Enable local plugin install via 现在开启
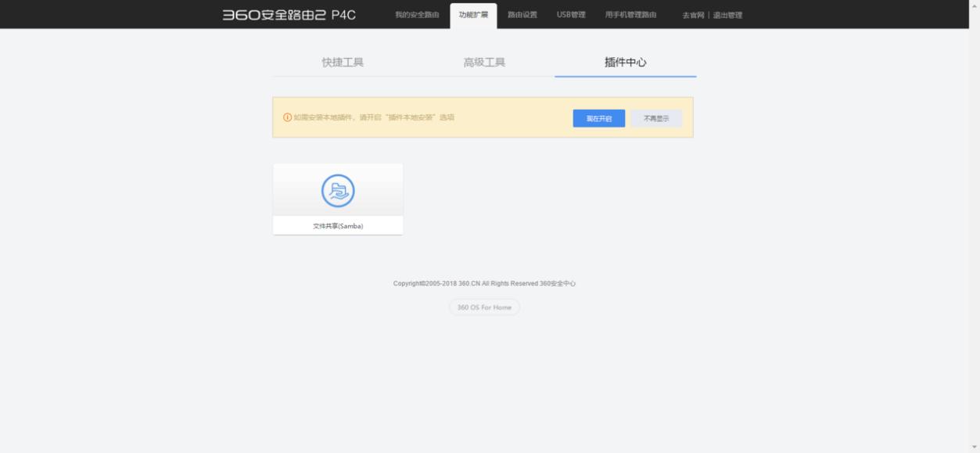 tap(599, 118)
